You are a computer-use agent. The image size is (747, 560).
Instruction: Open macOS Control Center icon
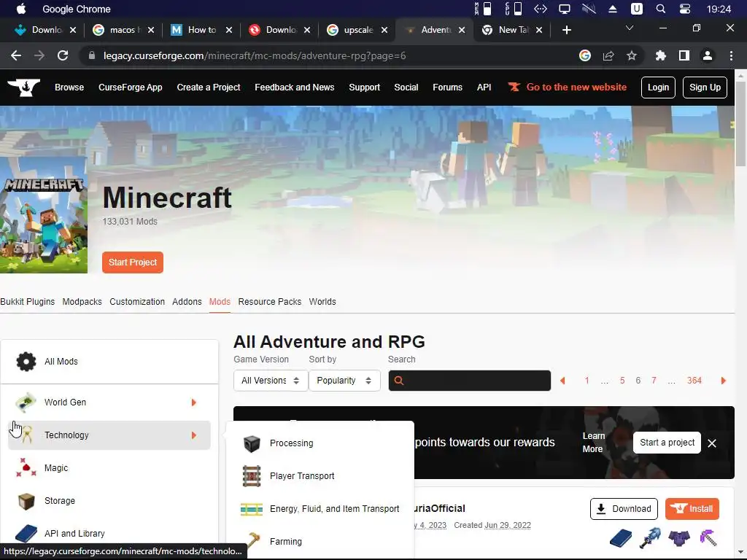684,9
